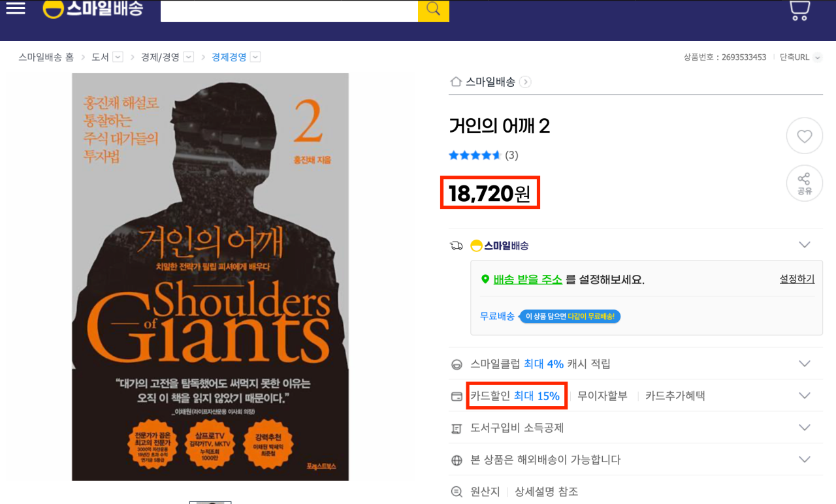The width and height of the screenshot is (836, 504).
Task: Open the hamburger menu
Action: pos(15,8)
